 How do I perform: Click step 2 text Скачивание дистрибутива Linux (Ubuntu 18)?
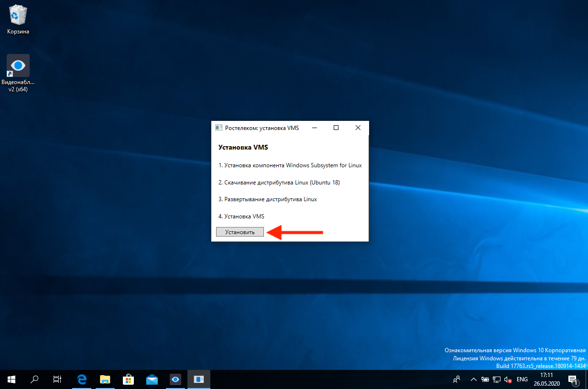tap(279, 183)
